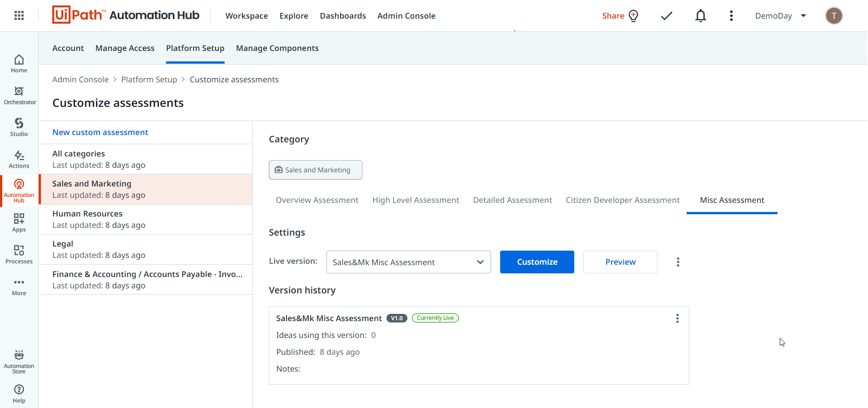
Task: Open Apps from the sidebar
Action: pos(19,223)
